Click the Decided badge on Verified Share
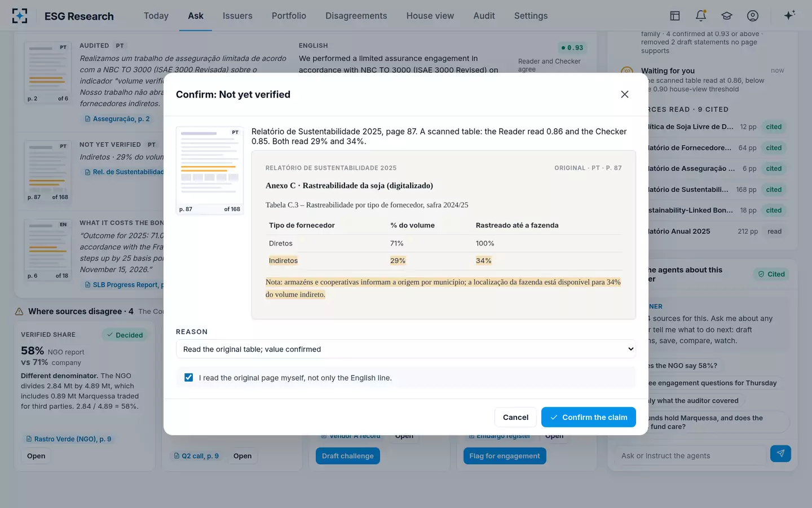The image size is (812, 508). click(125, 335)
